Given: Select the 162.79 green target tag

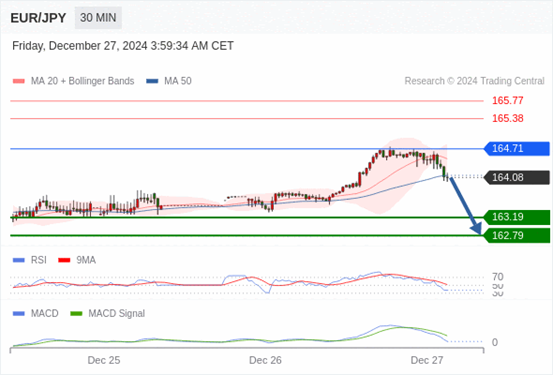Looking at the screenshot, I should tap(517, 236).
